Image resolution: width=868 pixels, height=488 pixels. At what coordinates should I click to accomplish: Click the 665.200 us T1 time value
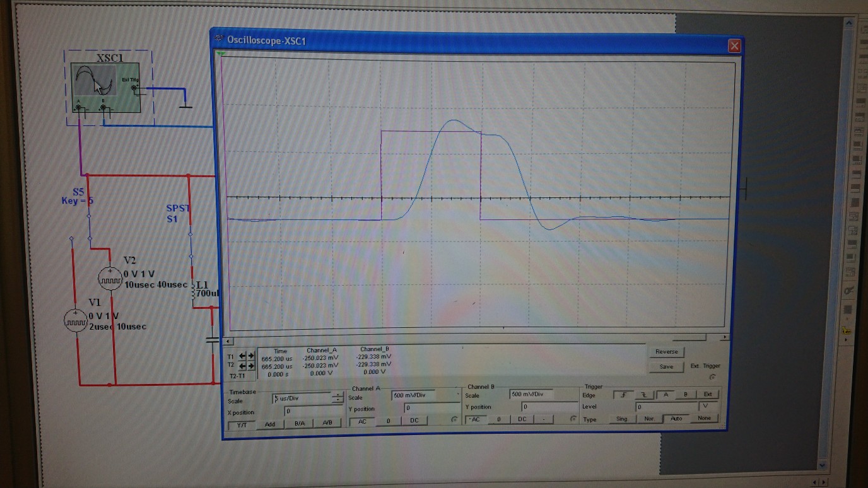tap(277, 358)
